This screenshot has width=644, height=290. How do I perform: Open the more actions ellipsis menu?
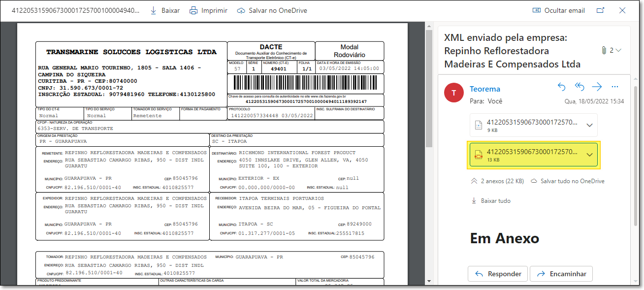614,87
